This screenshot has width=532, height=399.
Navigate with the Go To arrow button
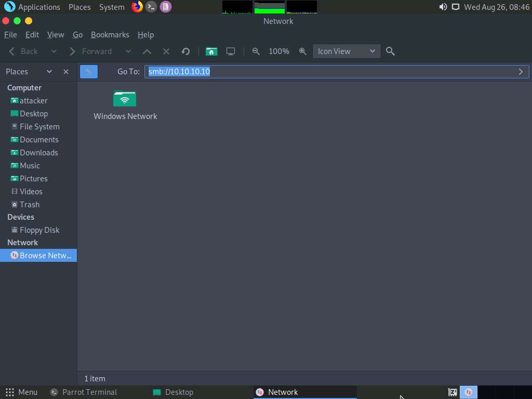point(521,71)
